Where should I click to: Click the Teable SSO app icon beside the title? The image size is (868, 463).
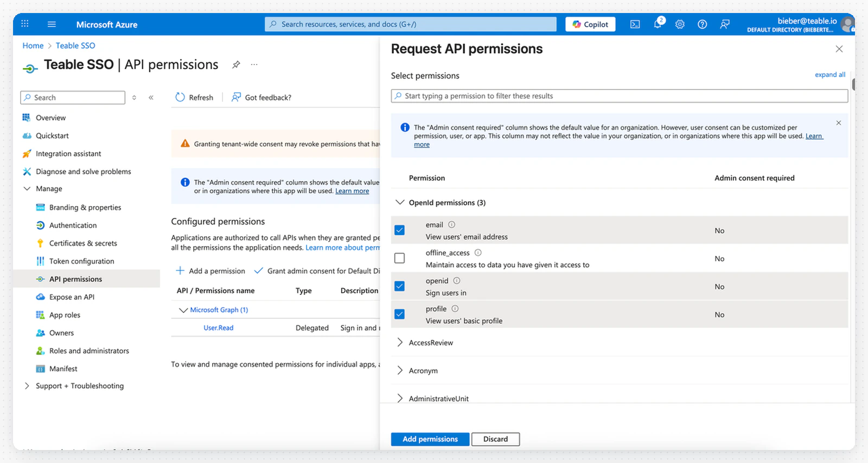[30, 68]
